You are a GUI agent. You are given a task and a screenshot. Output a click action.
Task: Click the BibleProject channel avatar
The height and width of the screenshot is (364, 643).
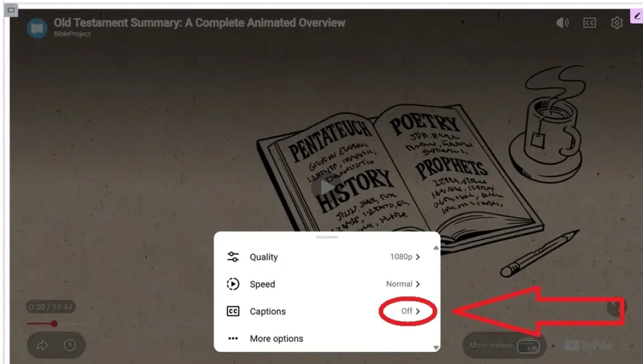(x=37, y=28)
